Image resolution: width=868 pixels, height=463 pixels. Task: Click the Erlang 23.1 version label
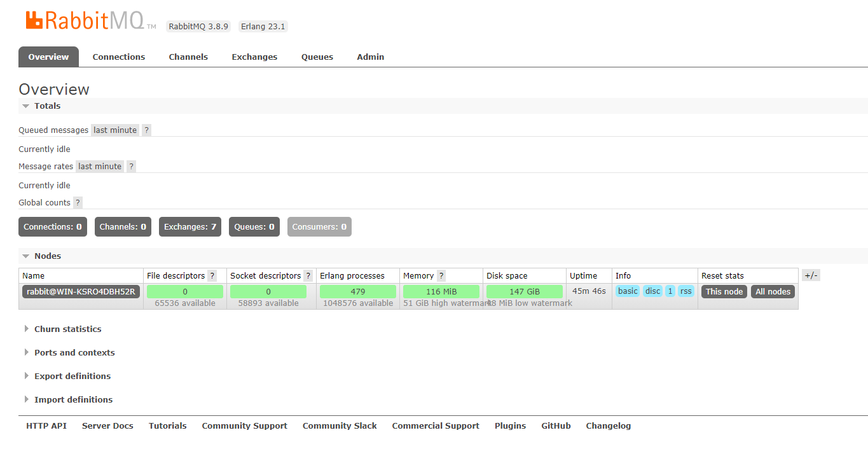click(263, 27)
